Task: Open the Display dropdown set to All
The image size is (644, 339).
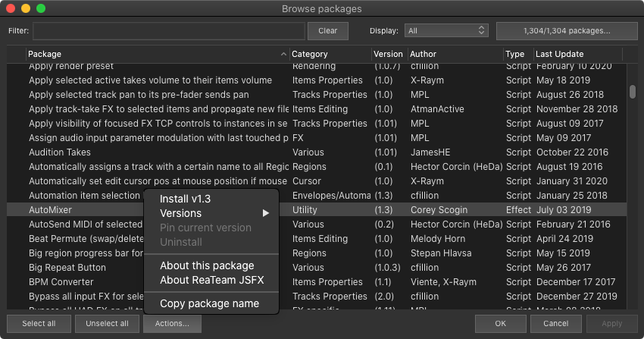Action: pos(446,31)
